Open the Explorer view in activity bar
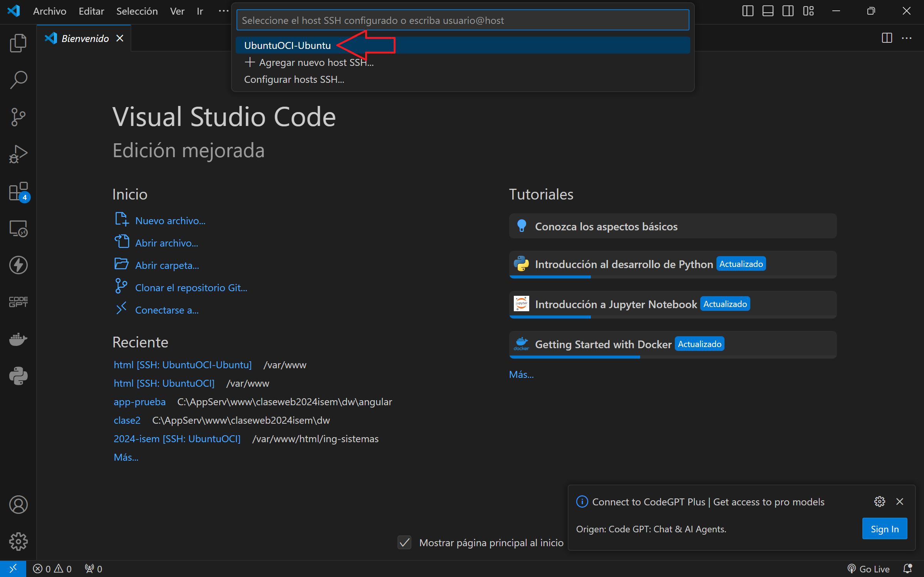This screenshot has width=924, height=577. 18,42
